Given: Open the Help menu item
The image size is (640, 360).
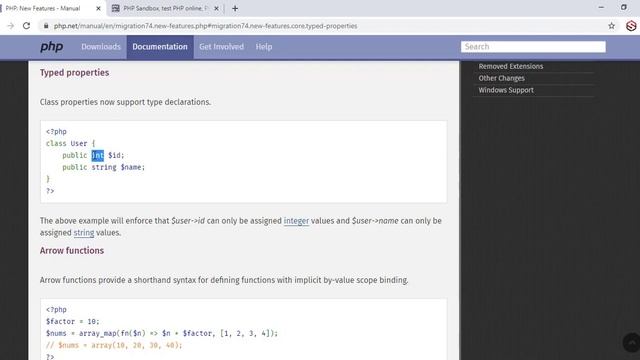Looking at the screenshot, I should tap(264, 47).
